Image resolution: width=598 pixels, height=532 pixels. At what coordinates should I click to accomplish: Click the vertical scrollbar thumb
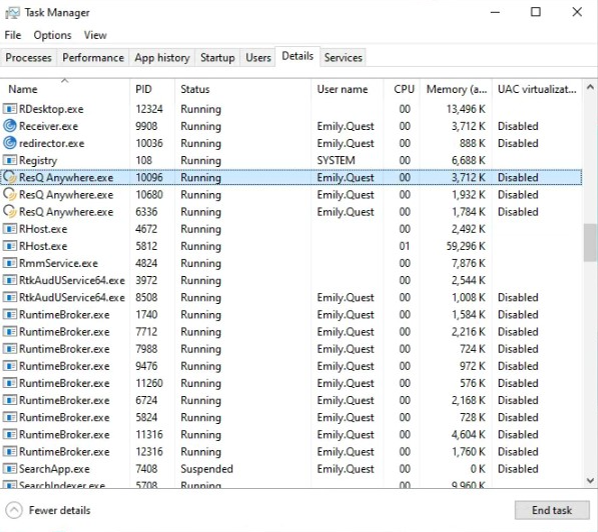click(x=590, y=243)
